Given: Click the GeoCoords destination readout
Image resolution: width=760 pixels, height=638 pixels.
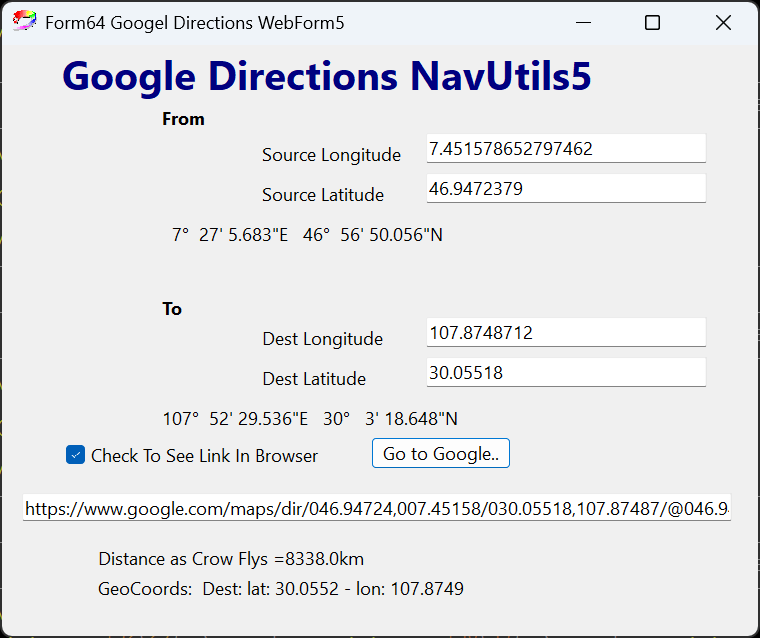Looking at the screenshot, I should coord(280,589).
